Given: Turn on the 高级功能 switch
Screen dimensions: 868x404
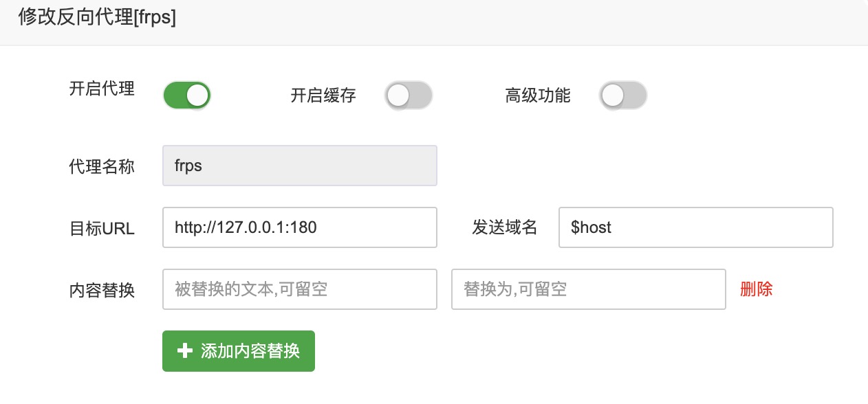Looking at the screenshot, I should 623,96.
